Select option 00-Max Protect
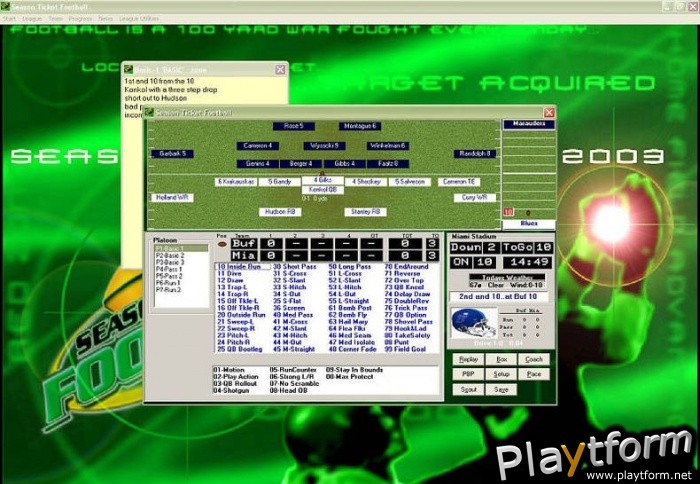 [x=350, y=377]
